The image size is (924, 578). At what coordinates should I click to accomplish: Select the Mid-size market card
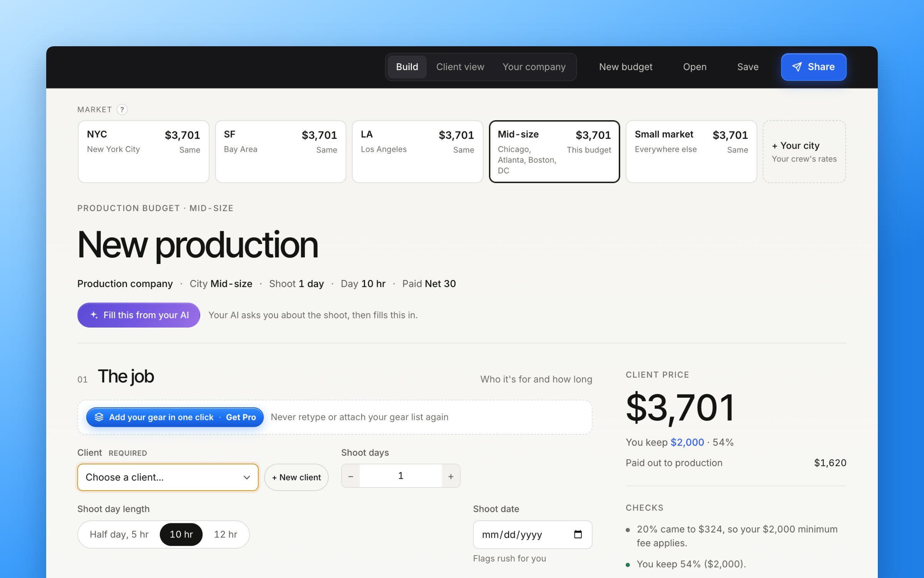[554, 151]
